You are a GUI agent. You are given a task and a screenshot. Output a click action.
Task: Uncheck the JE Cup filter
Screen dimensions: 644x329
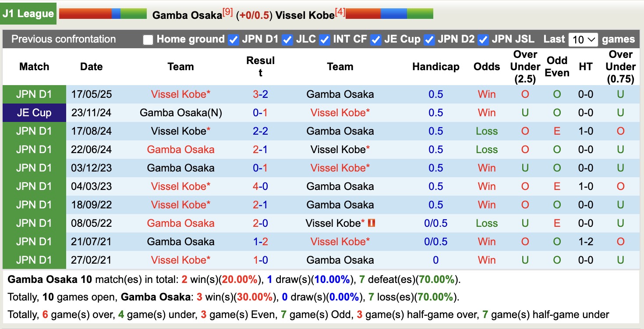pyautogui.click(x=376, y=39)
